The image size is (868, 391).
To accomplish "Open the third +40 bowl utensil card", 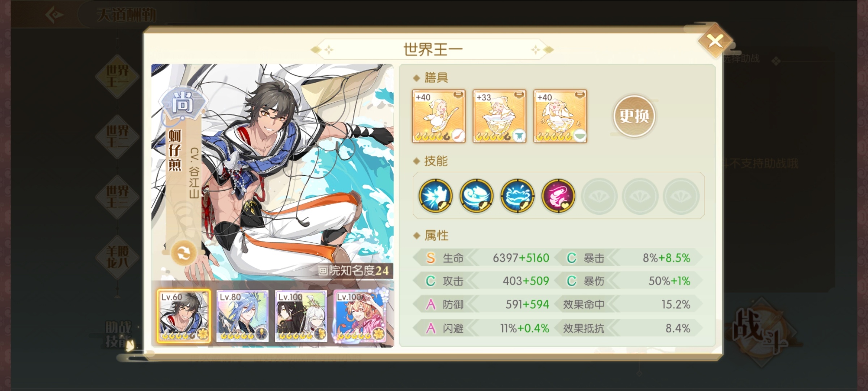I will point(560,116).
